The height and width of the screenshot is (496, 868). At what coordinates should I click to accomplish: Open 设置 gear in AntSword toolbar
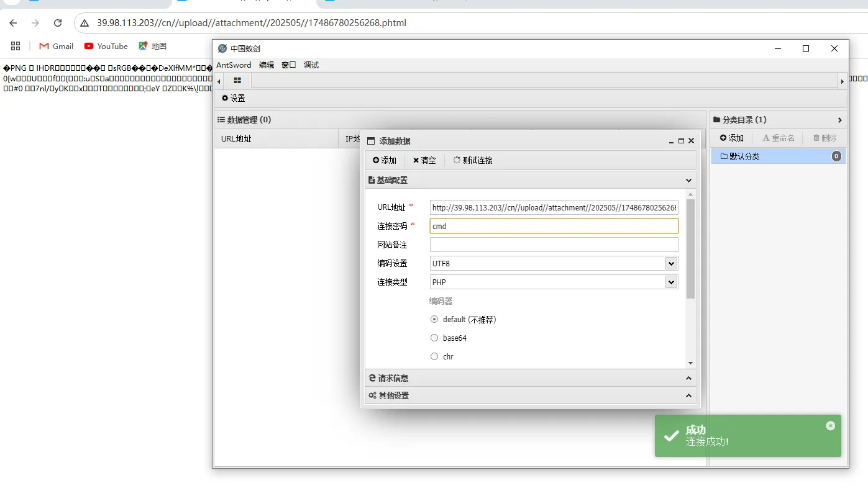point(234,98)
